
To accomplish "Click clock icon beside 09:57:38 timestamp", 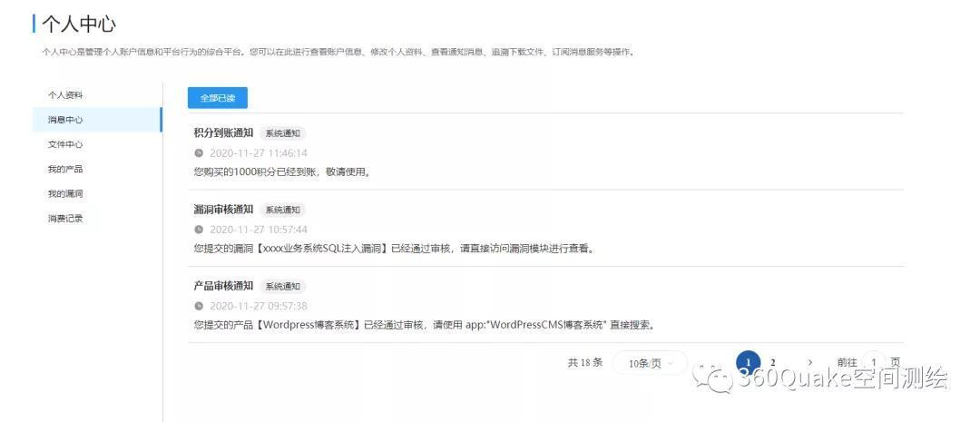I will 199,306.
